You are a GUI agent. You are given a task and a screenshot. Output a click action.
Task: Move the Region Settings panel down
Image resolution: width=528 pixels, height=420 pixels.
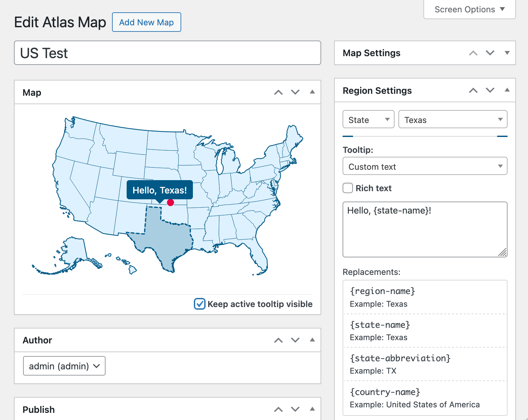click(x=490, y=90)
